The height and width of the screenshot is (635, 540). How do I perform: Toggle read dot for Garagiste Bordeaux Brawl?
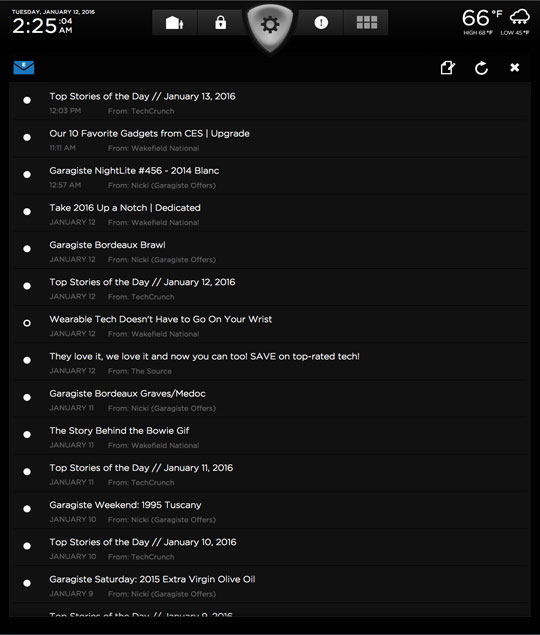(27, 249)
